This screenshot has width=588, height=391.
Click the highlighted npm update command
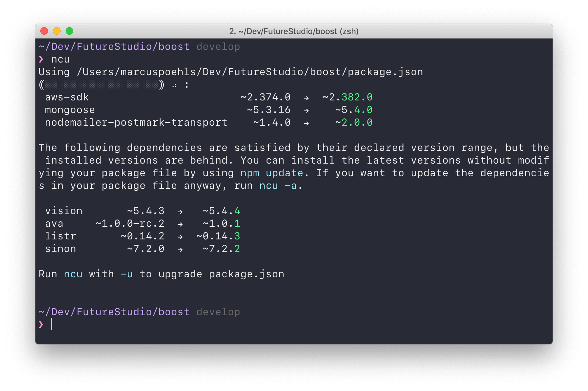coord(271,173)
